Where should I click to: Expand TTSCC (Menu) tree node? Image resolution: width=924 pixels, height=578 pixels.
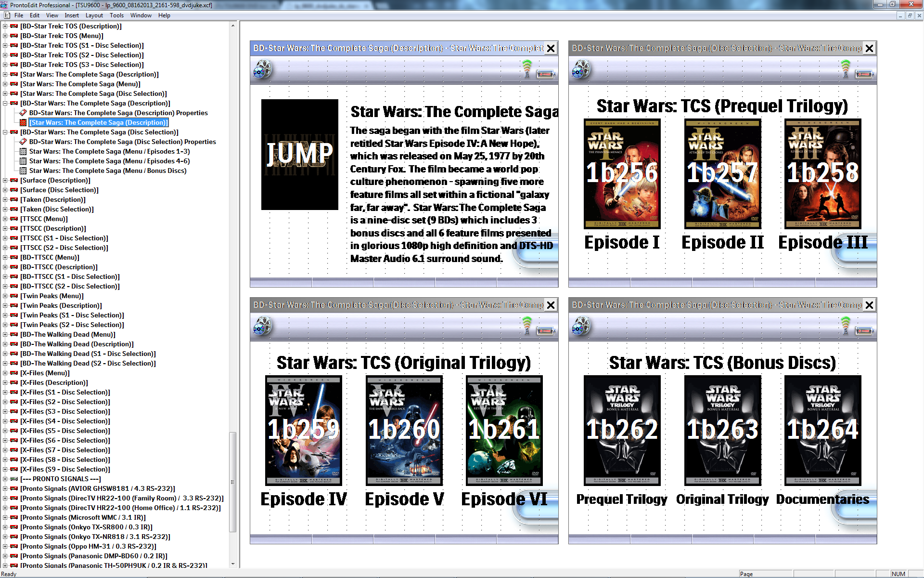(x=5, y=219)
